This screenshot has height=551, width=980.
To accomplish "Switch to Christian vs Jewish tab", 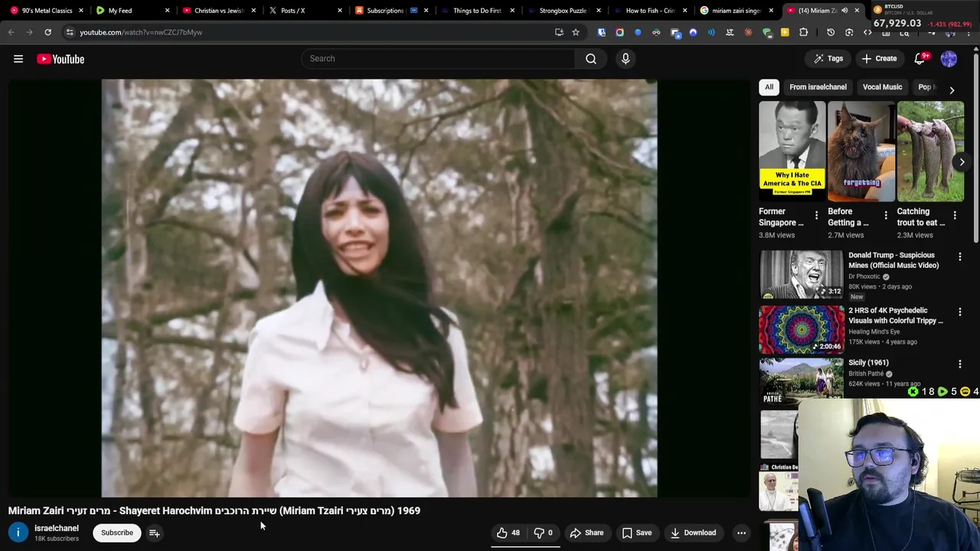I will coord(217,11).
